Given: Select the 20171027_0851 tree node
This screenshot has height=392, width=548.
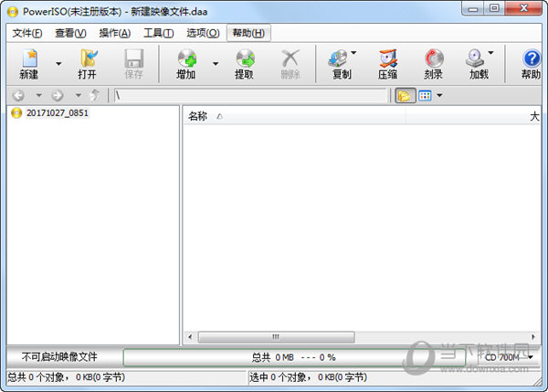Looking at the screenshot, I should pos(58,113).
